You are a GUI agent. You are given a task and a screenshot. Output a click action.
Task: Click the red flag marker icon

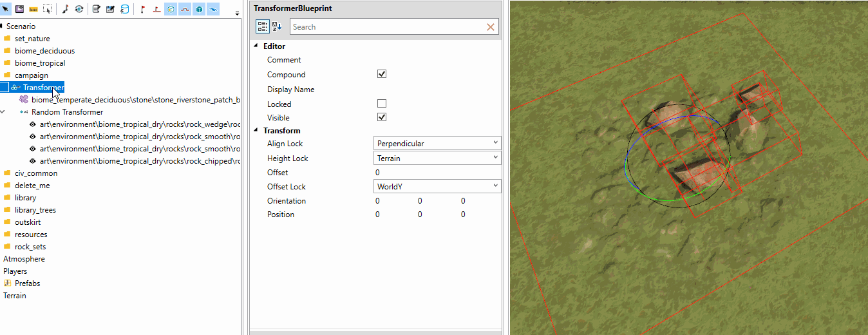point(142,10)
